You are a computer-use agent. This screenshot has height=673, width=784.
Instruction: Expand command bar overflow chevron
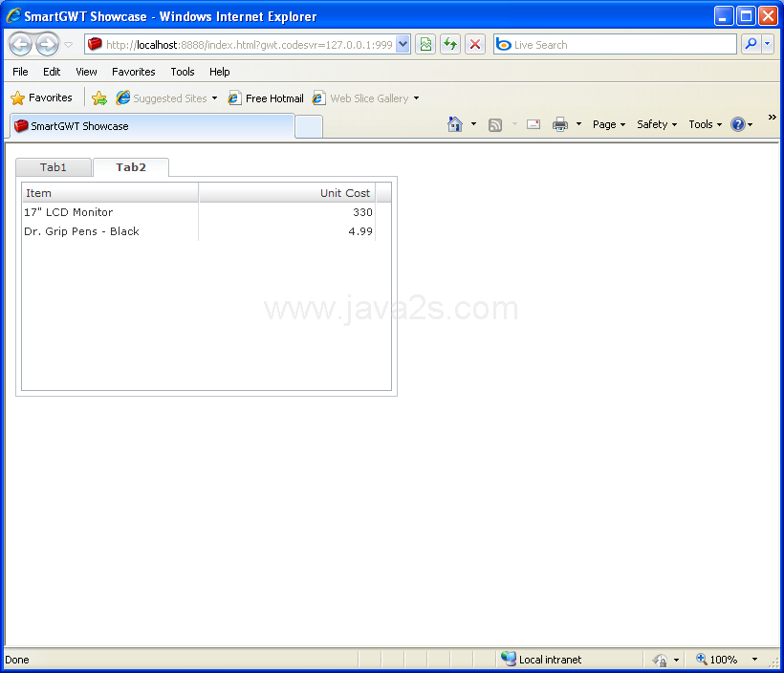[772, 117]
